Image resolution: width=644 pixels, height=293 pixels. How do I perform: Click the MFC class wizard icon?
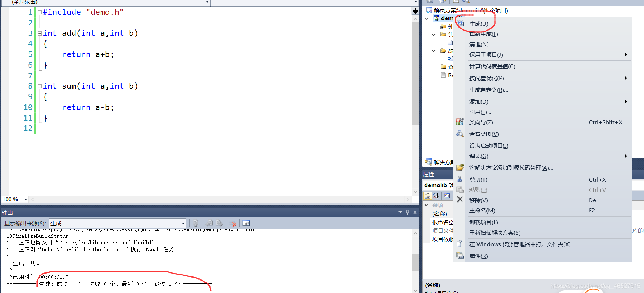(460, 122)
